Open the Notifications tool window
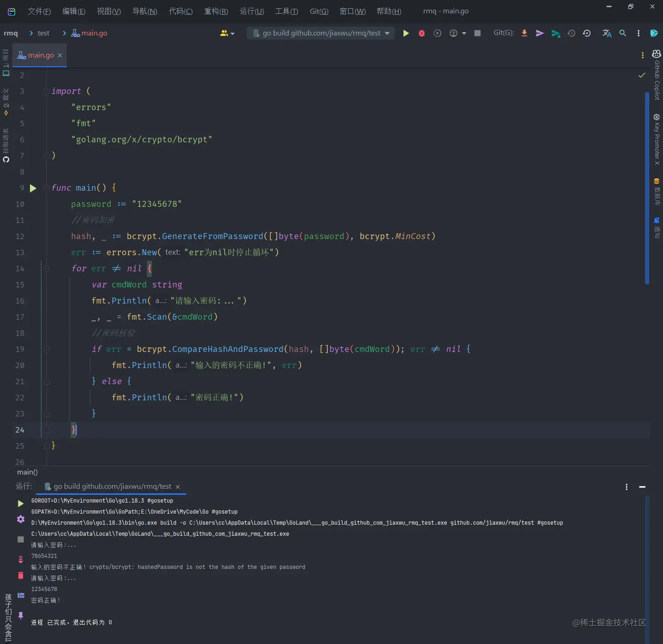 [657, 228]
